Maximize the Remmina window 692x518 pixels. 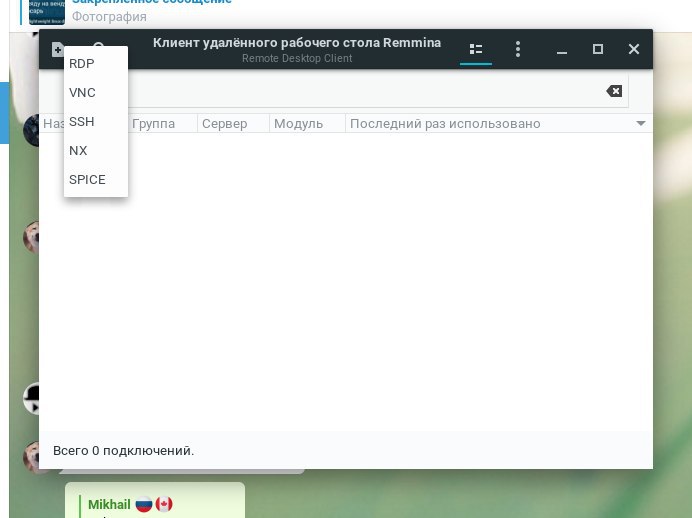coord(598,49)
